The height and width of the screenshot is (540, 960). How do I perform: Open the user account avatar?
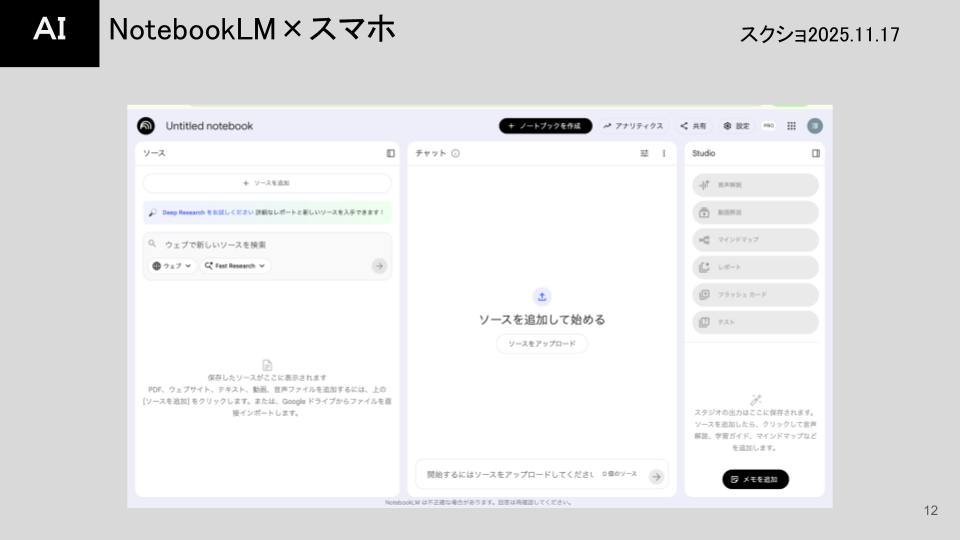[815, 126]
